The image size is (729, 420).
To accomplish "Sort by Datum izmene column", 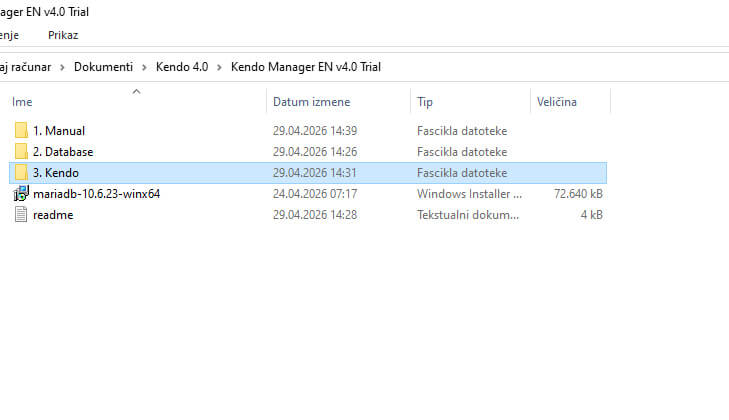I will (311, 102).
